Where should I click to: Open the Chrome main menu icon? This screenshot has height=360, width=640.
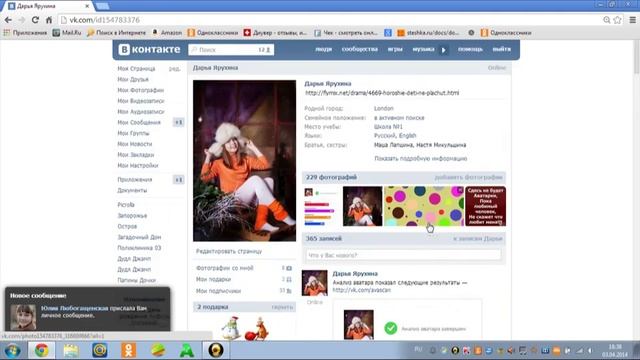pos(632,20)
